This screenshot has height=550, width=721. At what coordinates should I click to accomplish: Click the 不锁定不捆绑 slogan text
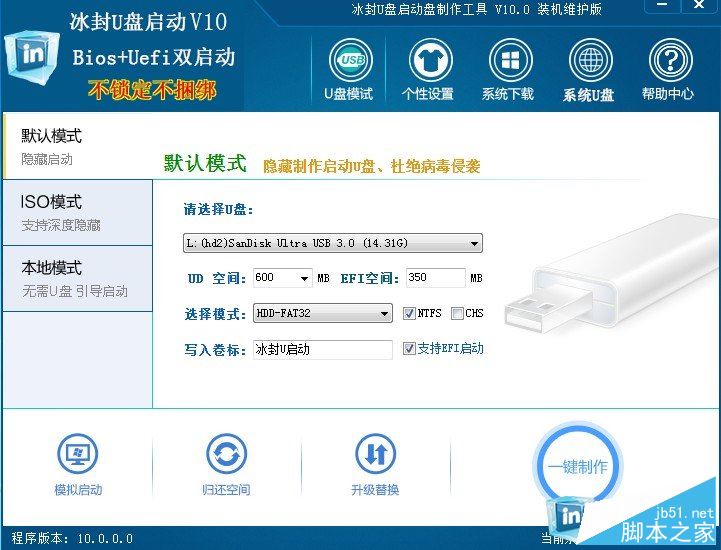[x=152, y=90]
